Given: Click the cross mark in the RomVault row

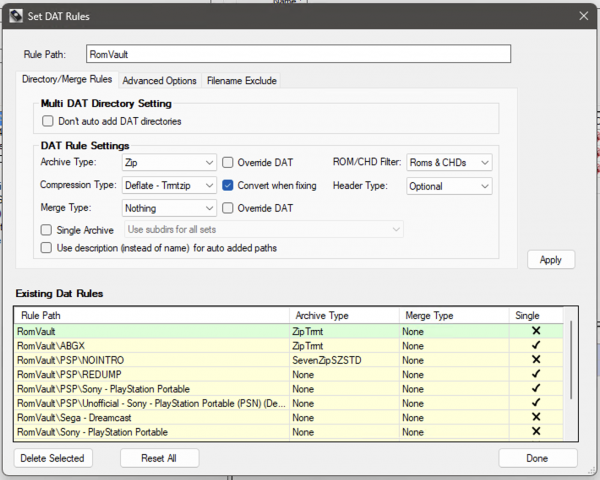Looking at the screenshot, I should click(x=536, y=331).
